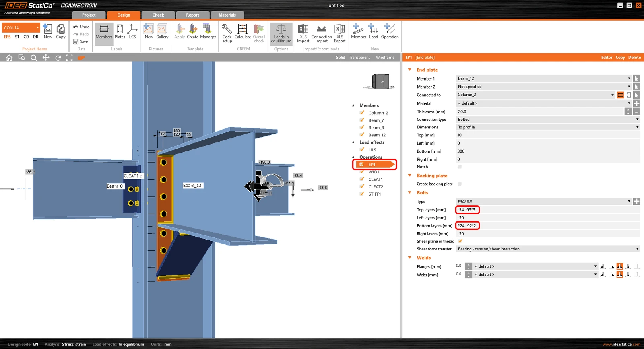The height and width of the screenshot is (349, 644).
Task: Switch view to Wireframe mode
Action: (385, 57)
